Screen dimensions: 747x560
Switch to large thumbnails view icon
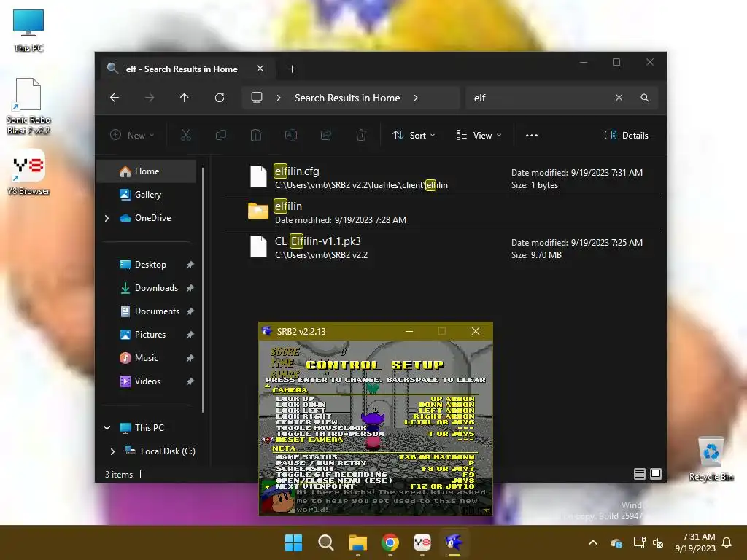coord(656,474)
